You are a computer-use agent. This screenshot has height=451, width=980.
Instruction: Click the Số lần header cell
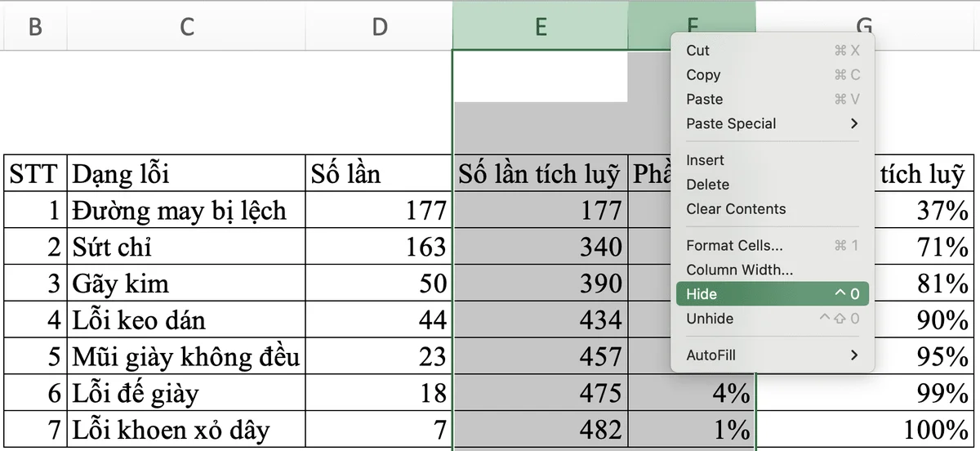[379, 173]
